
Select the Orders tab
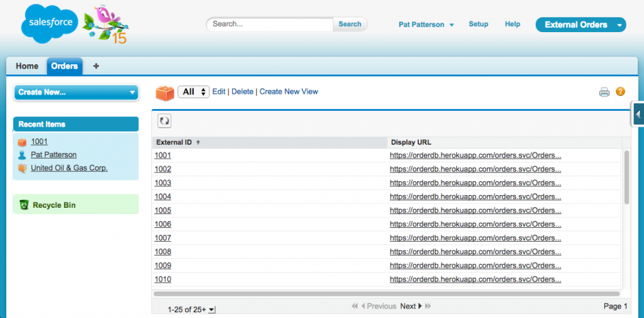[64, 66]
